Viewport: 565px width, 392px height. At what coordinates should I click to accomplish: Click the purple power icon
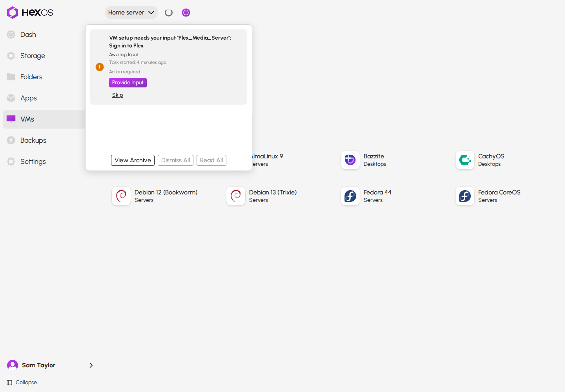pos(186,13)
